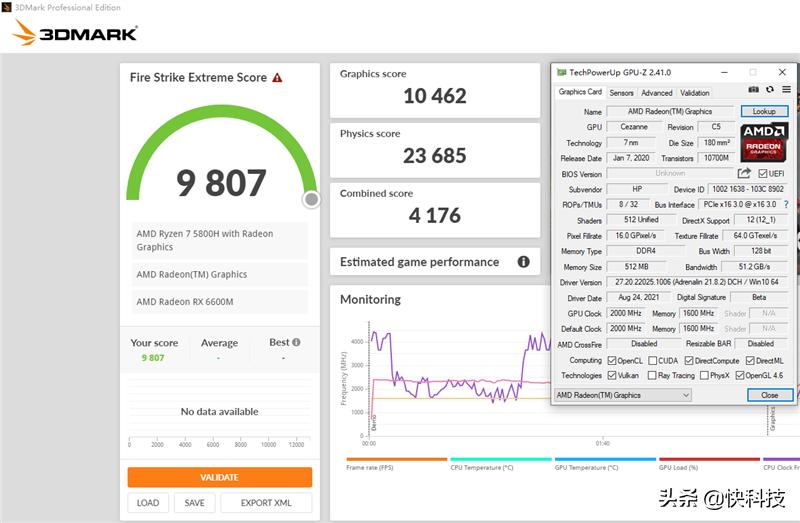The image size is (800, 523).
Task: Toggle the Vulkan checkbox
Action: (x=613, y=375)
